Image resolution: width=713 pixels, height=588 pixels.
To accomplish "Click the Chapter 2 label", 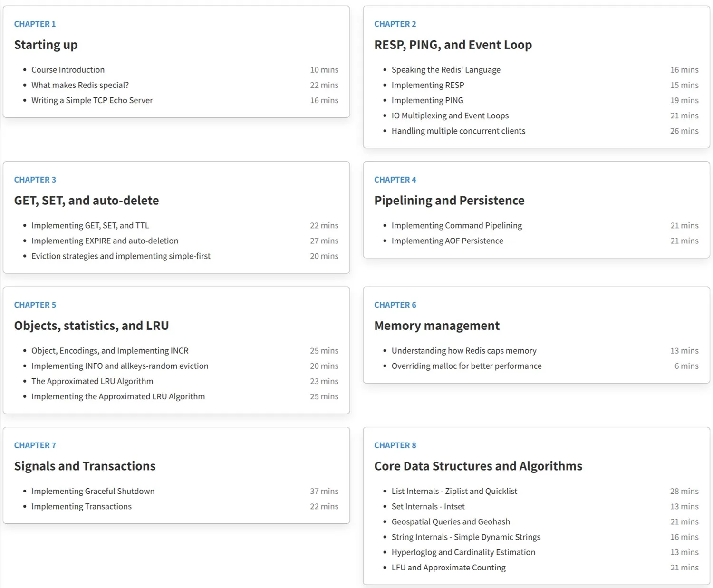I will pyautogui.click(x=395, y=24).
